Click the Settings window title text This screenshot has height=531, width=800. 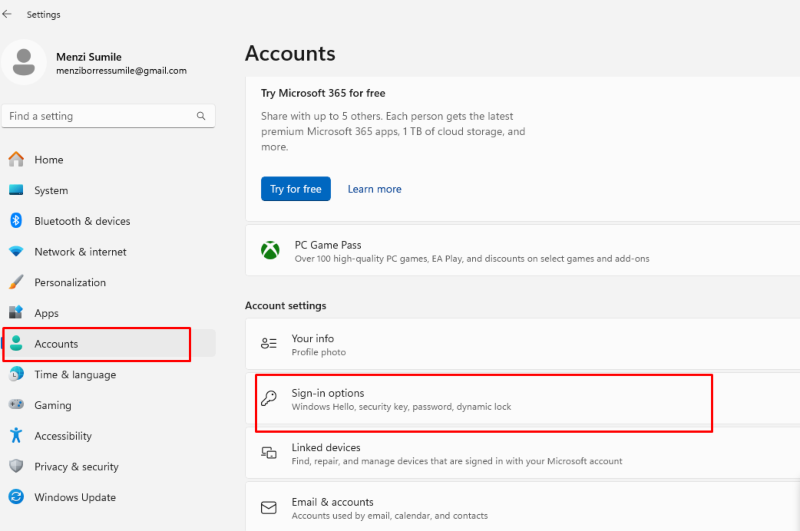point(43,15)
